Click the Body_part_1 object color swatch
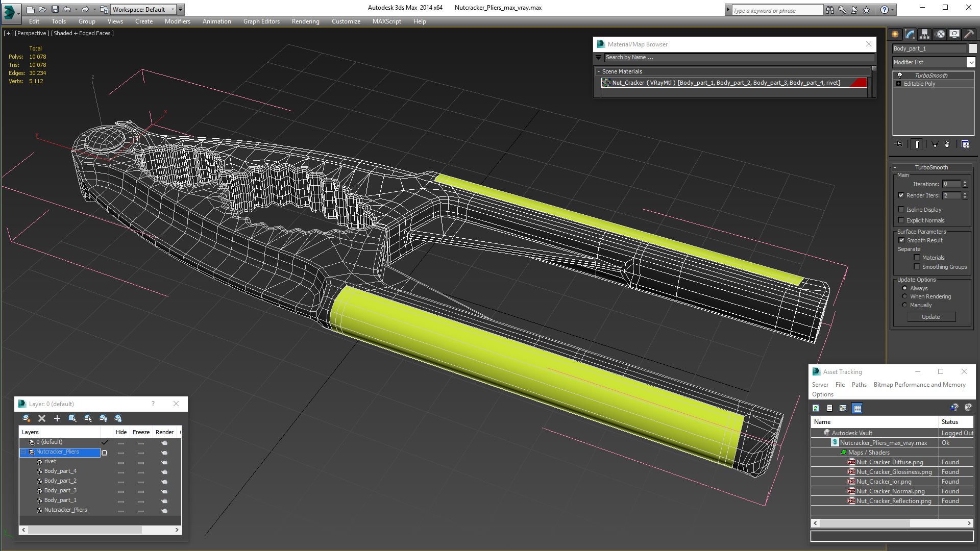Screen dimensions: 980x551 pos(973,48)
